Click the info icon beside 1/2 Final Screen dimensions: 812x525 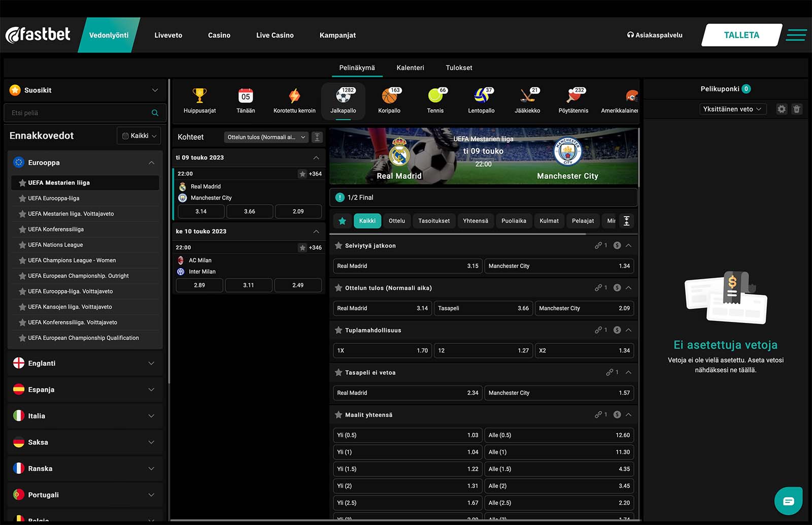(340, 198)
